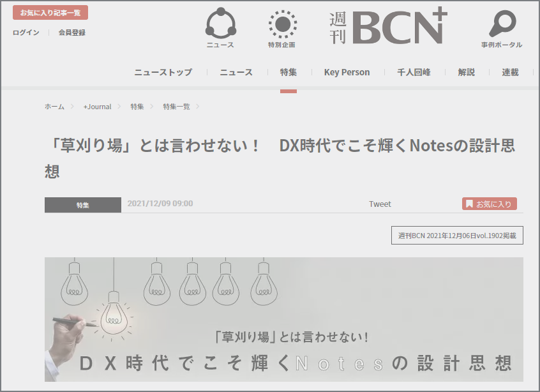
Task: Click the Tweet link
Action: pyautogui.click(x=380, y=204)
